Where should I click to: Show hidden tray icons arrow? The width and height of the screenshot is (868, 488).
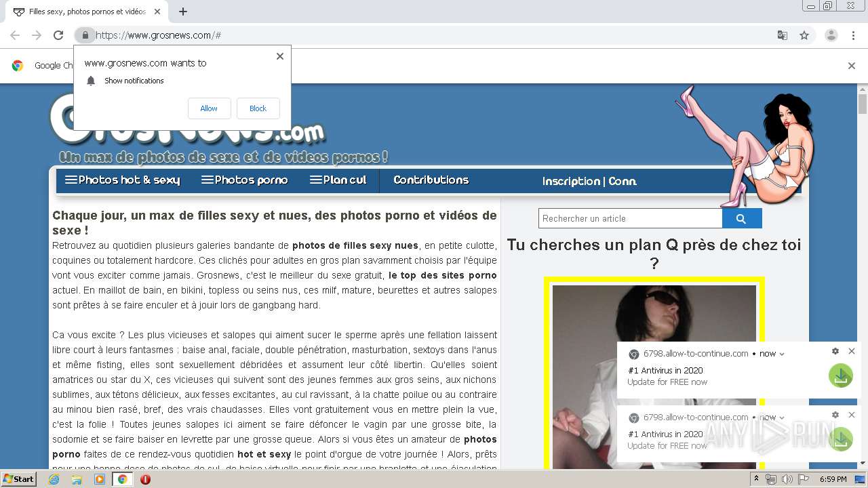(x=756, y=479)
